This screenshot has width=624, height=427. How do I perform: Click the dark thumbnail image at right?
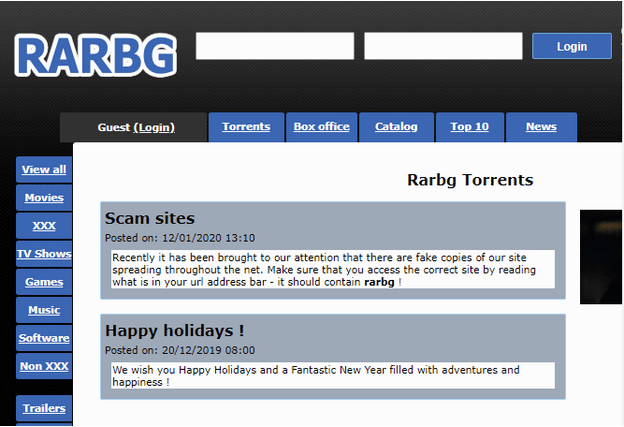601,257
